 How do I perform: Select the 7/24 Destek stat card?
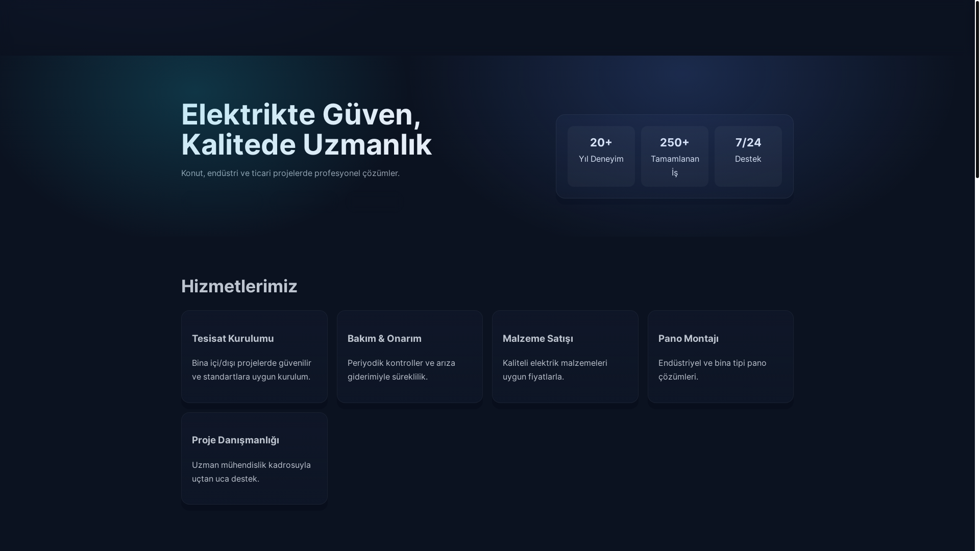pyautogui.click(x=748, y=156)
